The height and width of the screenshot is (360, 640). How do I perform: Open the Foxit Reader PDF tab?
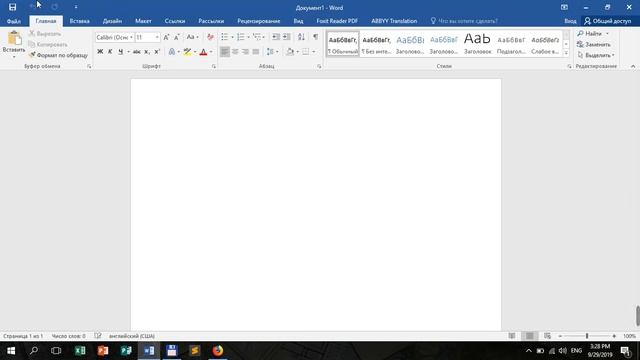[337, 21]
